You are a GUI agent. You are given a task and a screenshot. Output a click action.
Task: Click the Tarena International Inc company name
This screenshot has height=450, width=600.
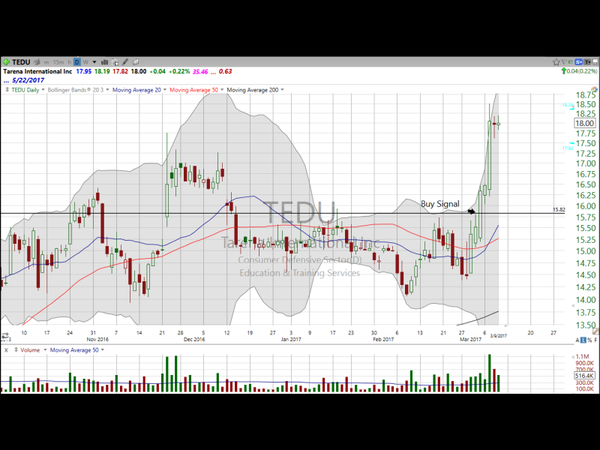click(38, 72)
